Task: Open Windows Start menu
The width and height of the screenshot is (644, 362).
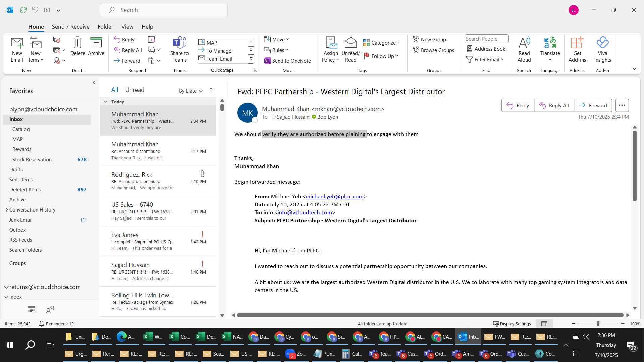Action: coord(10,345)
